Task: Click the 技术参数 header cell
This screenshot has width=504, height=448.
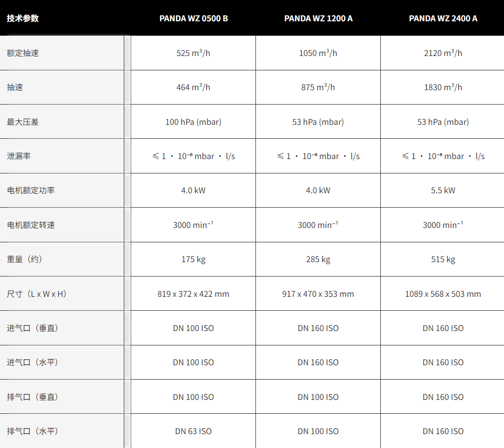Action: (x=23, y=18)
